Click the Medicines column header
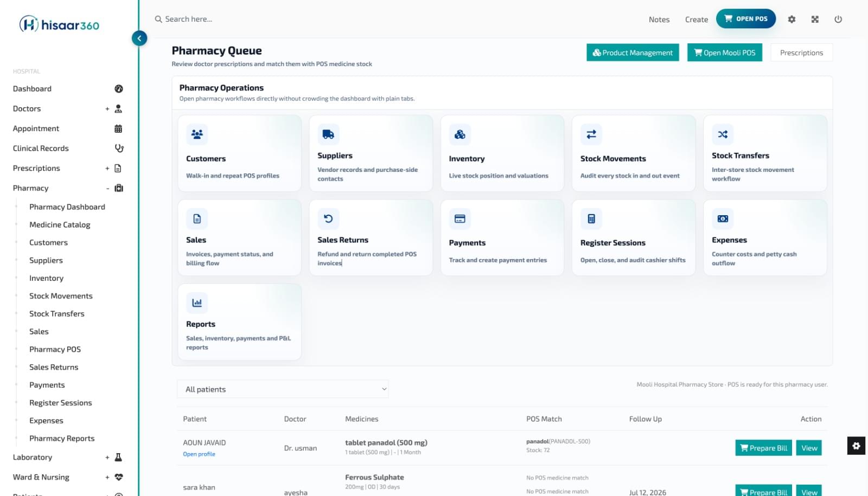 pyautogui.click(x=362, y=419)
